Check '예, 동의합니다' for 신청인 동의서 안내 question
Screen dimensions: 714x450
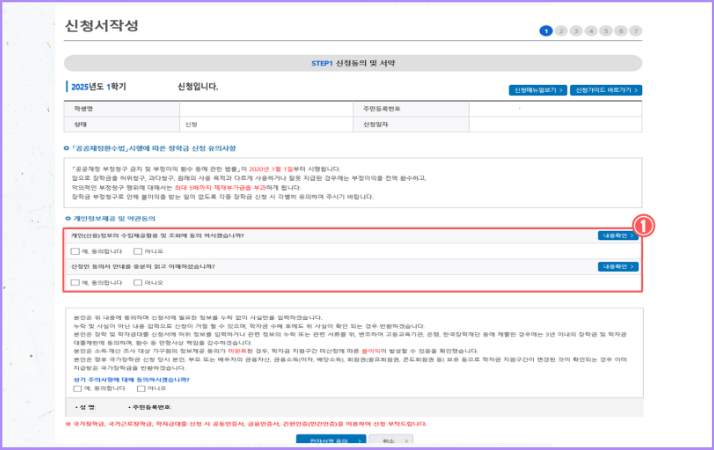click(x=75, y=282)
